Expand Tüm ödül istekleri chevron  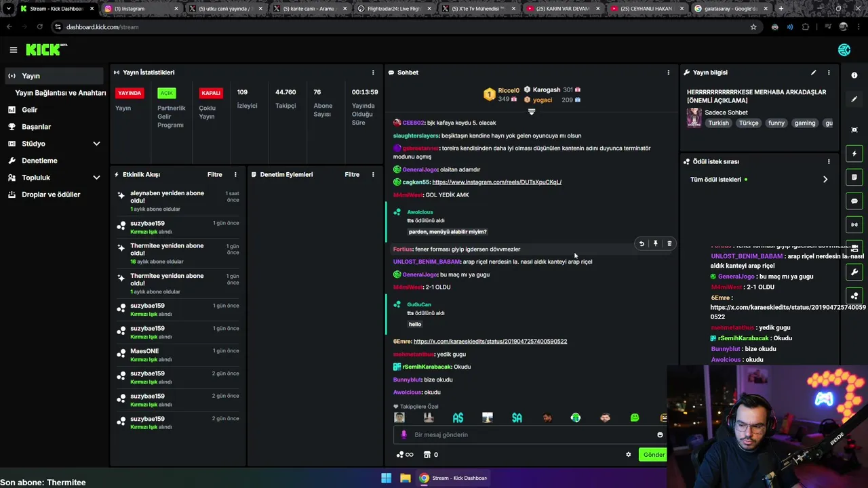pyautogui.click(x=825, y=180)
